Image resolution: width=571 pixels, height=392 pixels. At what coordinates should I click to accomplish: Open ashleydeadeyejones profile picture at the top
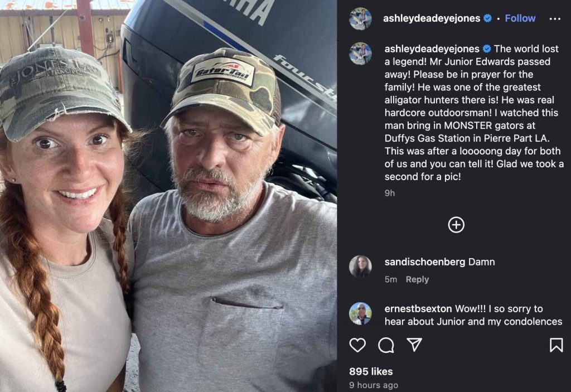[360, 18]
